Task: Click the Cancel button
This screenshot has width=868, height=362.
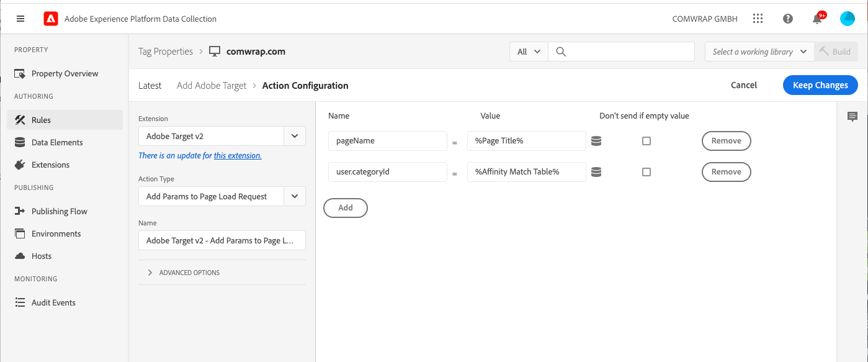Action: [744, 85]
